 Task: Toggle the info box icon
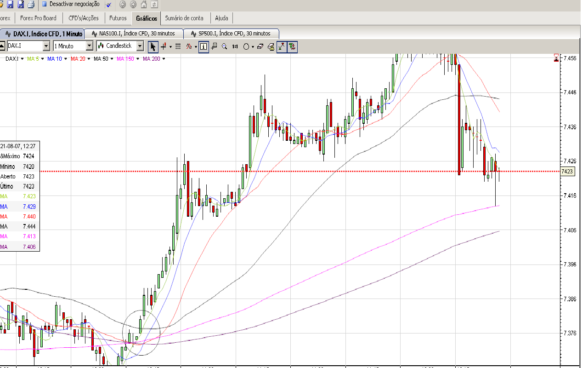pyautogui.click(x=204, y=46)
